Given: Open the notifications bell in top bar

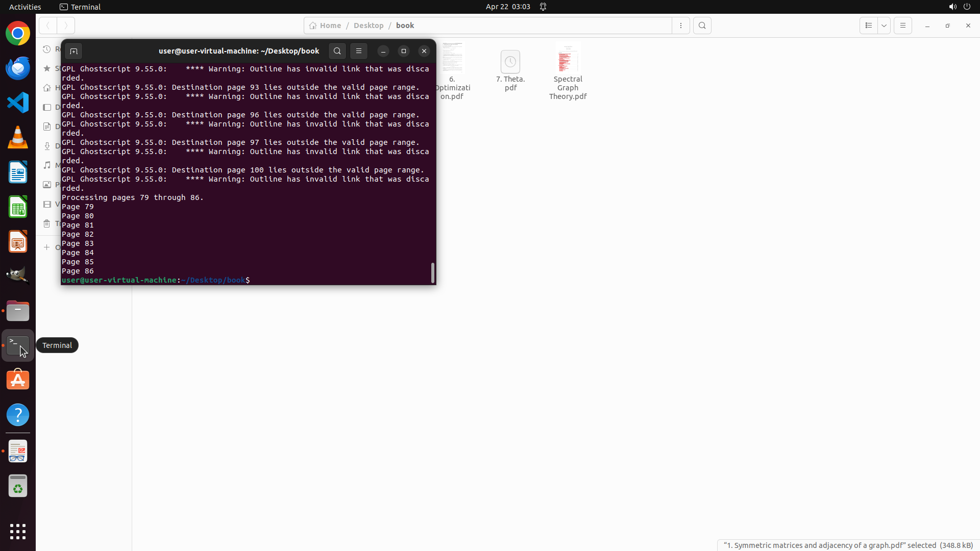Looking at the screenshot, I should coord(543,7).
